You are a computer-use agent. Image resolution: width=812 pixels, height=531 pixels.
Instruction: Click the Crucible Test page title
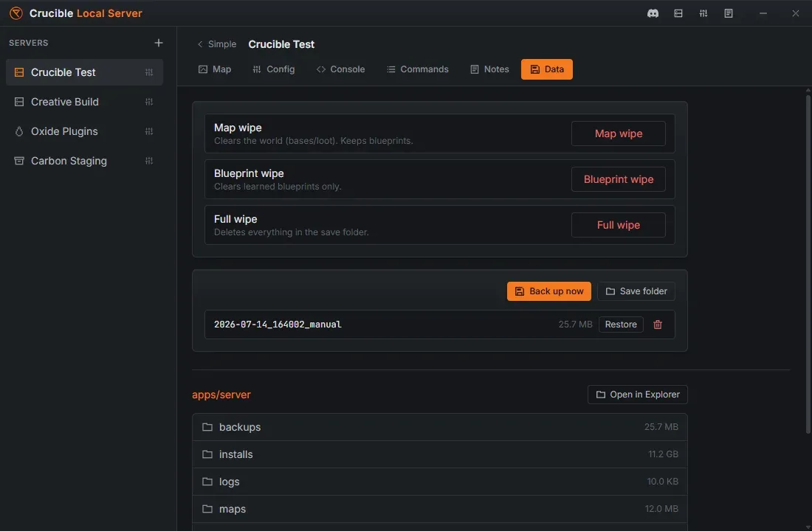(x=281, y=44)
